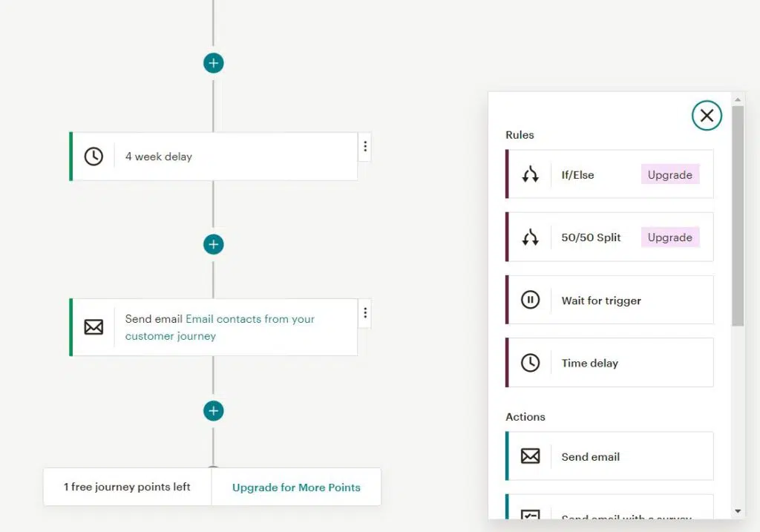
Task: Open the 4 week delay step
Action: [x=214, y=157]
